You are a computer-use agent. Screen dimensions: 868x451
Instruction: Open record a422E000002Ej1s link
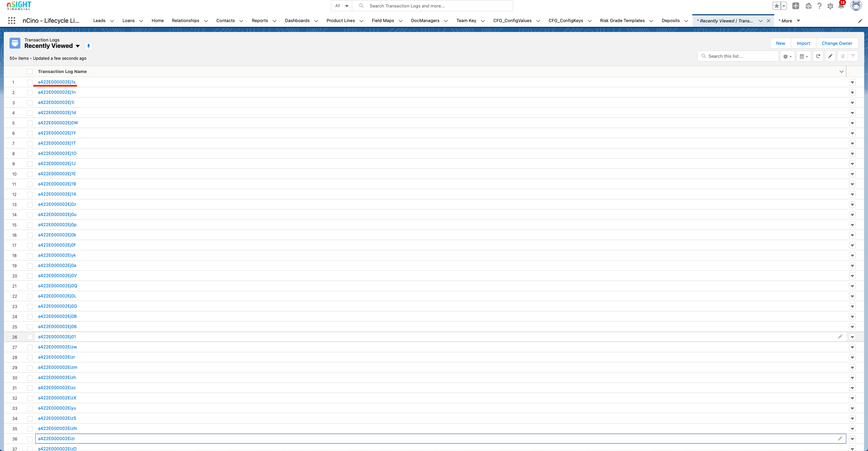pyautogui.click(x=56, y=82)
